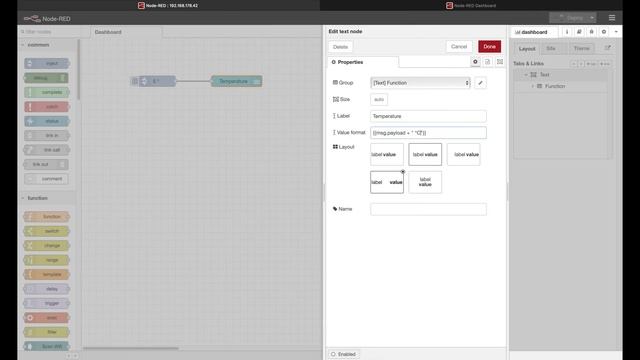Open configuration nodes gear sidebar icon
This screenshot has height=360, width=640.
[604, 32]
